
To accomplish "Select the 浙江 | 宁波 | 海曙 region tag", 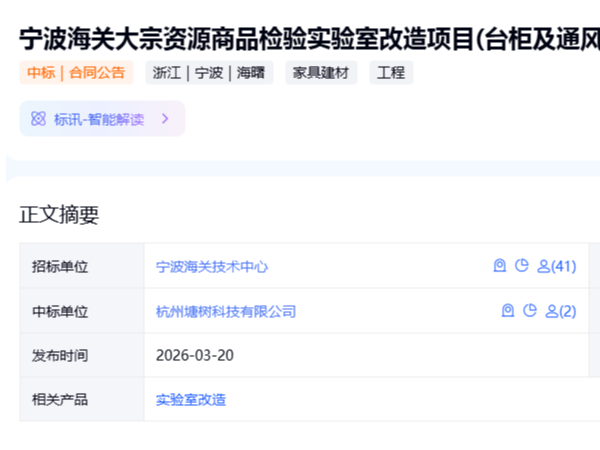I will (209, 72).
